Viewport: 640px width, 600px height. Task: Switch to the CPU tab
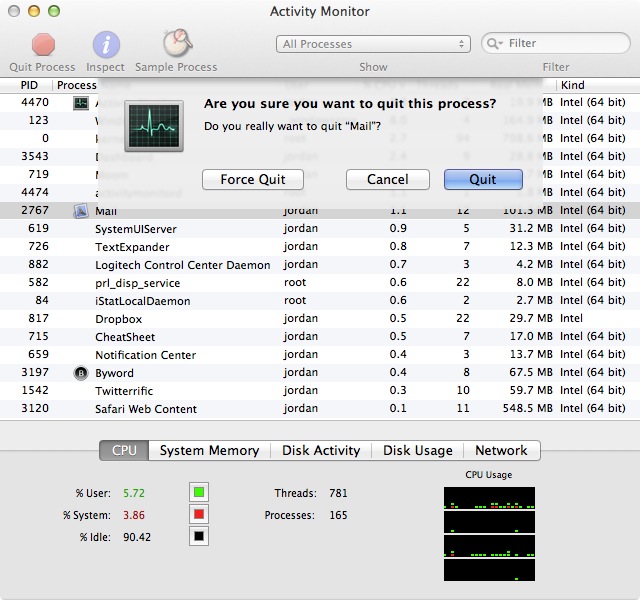[x=124, y=450]
